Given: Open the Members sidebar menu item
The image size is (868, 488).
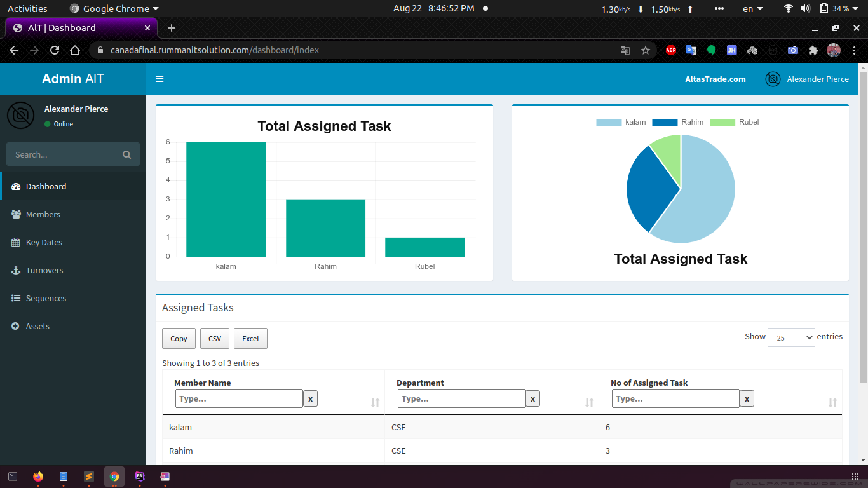Looking at the screenshot, I should tap(43, 214).
